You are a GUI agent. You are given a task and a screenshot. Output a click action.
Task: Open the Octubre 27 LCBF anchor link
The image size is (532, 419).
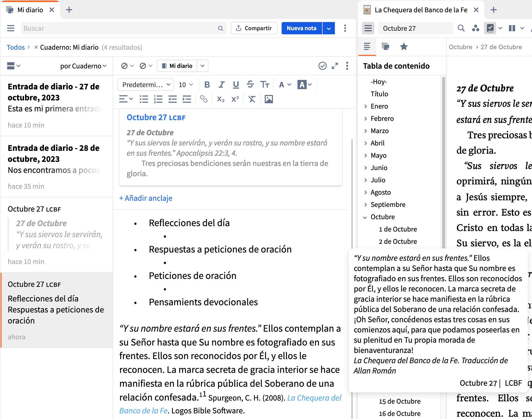click(156, 117)
